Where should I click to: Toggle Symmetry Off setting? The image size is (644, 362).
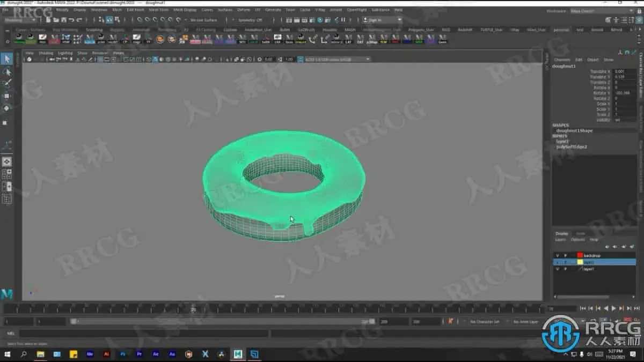(x=250, y=20)
